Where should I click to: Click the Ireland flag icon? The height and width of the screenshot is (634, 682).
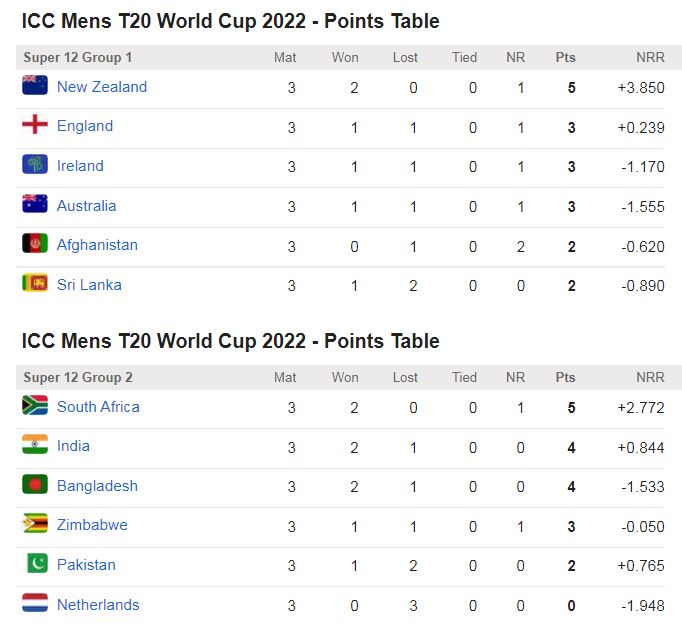coord(35,165)
